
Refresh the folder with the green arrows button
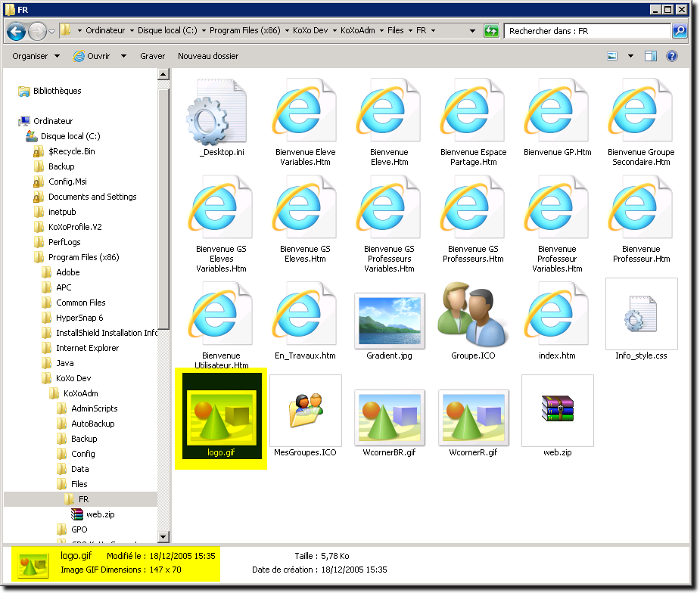click(491, 31)
